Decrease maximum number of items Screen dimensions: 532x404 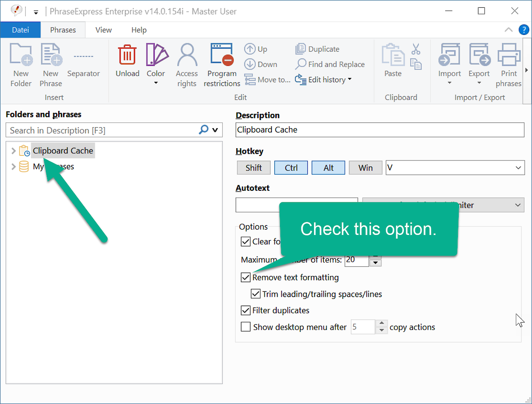pos(375,263)
